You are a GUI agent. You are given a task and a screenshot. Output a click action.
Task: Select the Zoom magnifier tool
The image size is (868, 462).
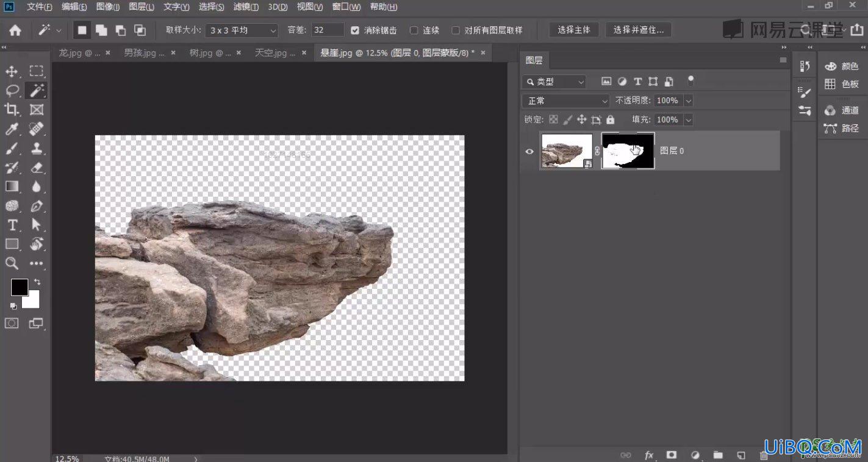[x=12, y=263]
